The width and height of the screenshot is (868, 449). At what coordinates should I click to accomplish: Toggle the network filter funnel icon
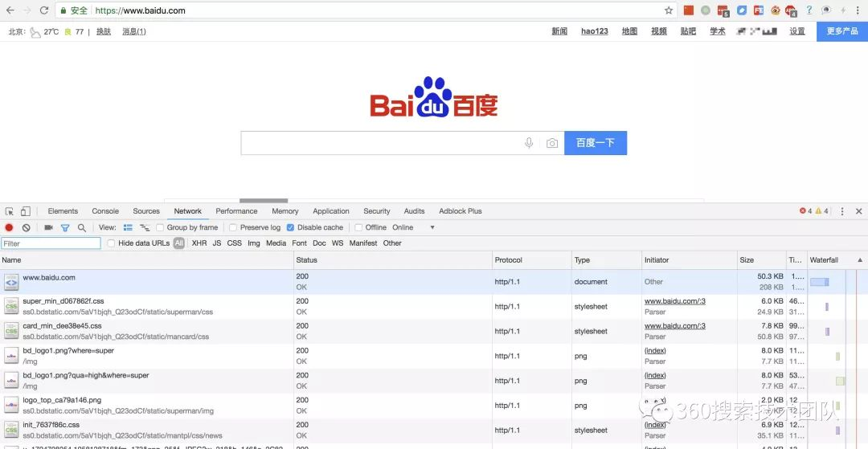pyautogui.click(x=65, y=227)
